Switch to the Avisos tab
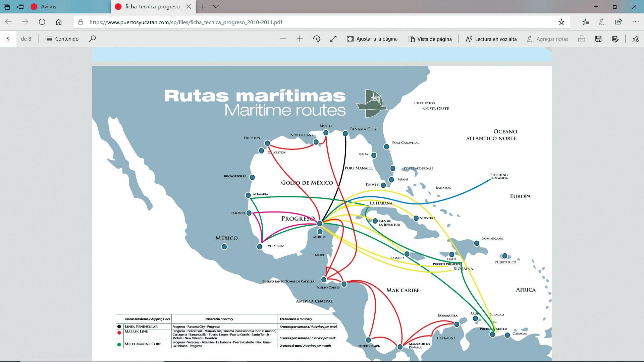Screen dimensions: 644x362 coord(49,7)
